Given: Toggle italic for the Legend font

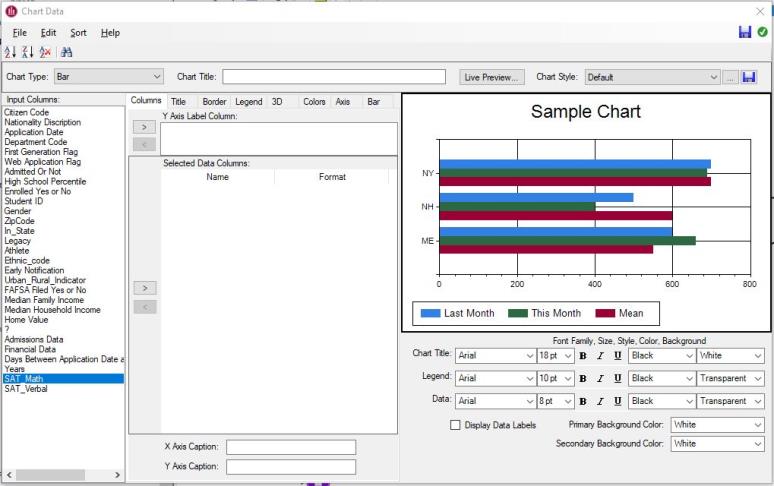Looking at the screenshot, I should pos(600,378).
